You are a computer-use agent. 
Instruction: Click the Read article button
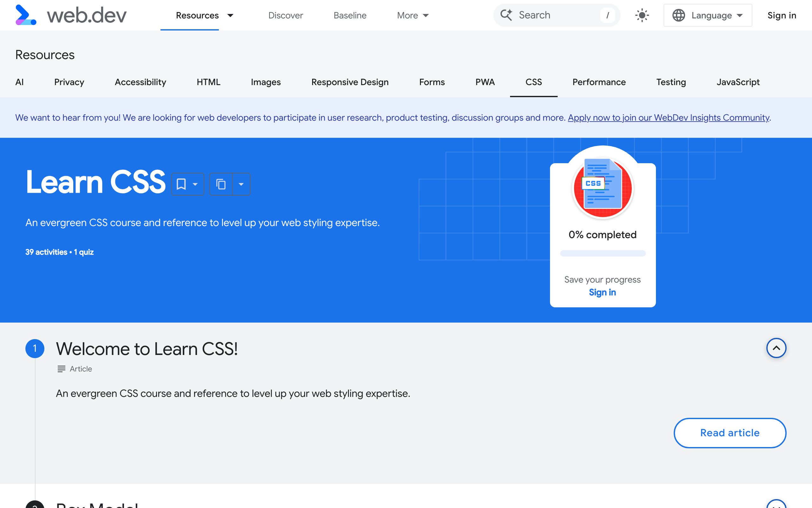[x=730, y=433]
